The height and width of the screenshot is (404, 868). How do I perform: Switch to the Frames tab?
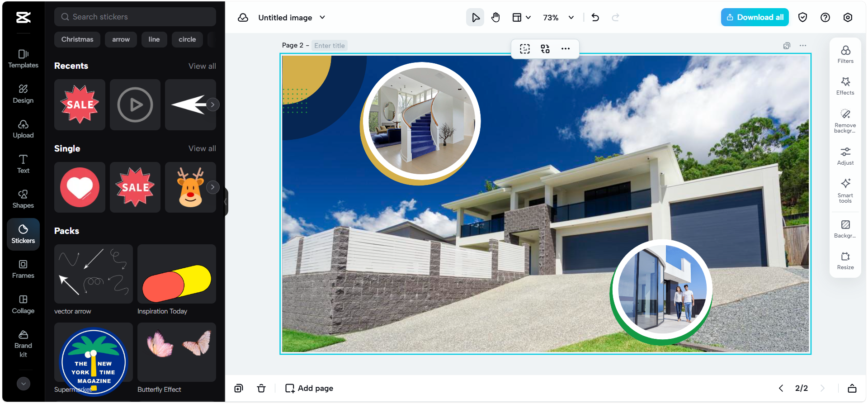click(23, 269)
